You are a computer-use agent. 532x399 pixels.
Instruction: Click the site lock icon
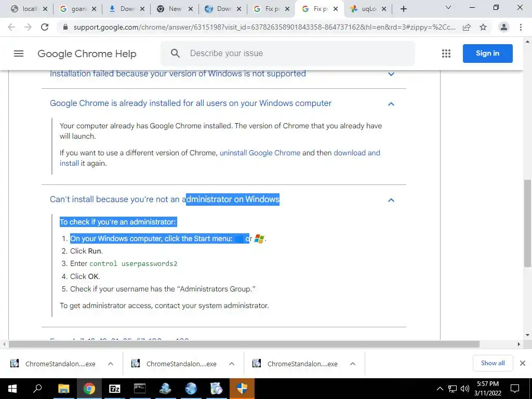coord(66,27)
